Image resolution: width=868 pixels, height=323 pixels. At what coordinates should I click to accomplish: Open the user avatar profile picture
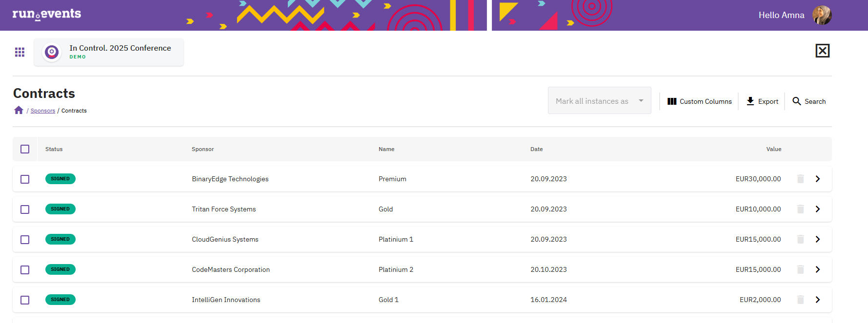pos(822,15)
